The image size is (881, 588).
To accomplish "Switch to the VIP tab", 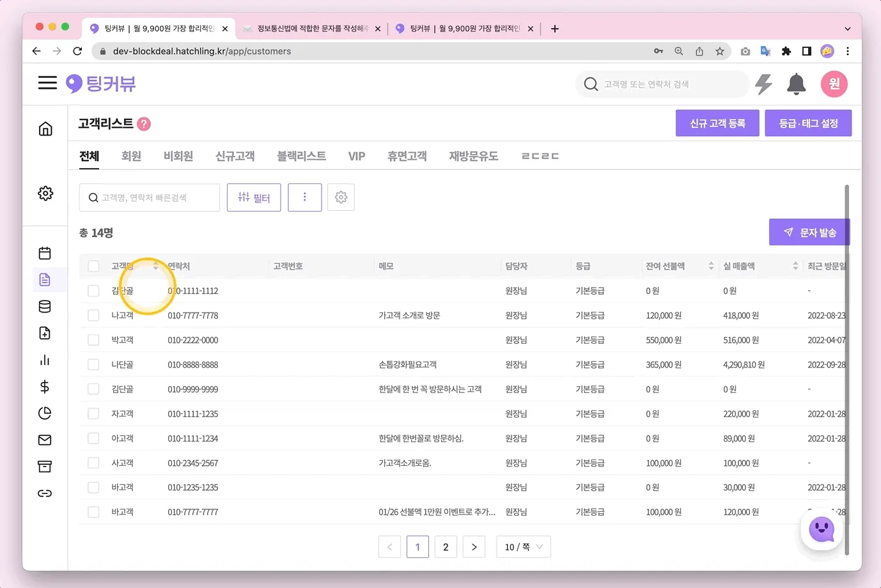I will pos(357,156).
